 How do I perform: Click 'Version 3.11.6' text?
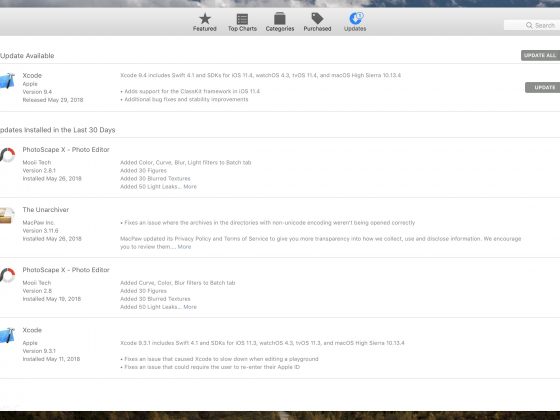point(40,230)
